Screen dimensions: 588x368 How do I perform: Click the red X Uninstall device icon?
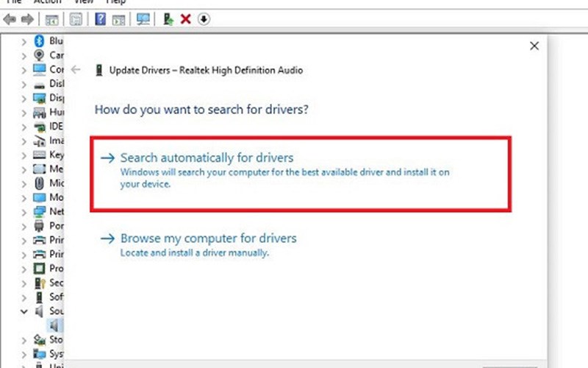click(186, 19)
